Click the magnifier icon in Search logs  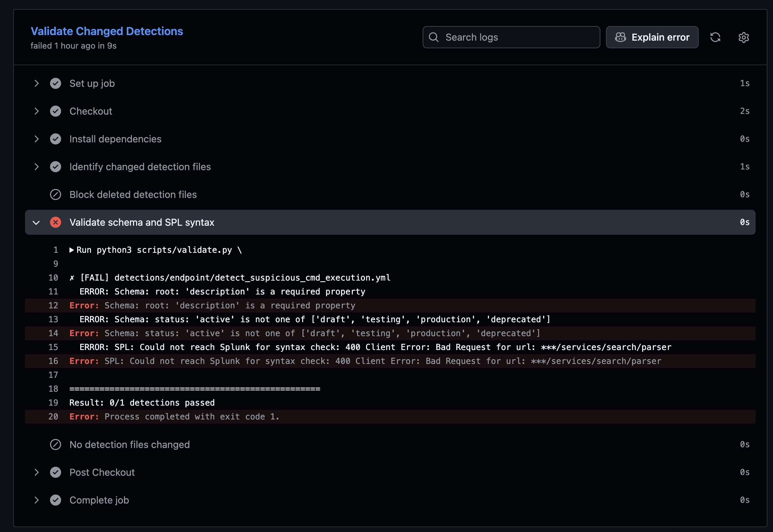434,37
